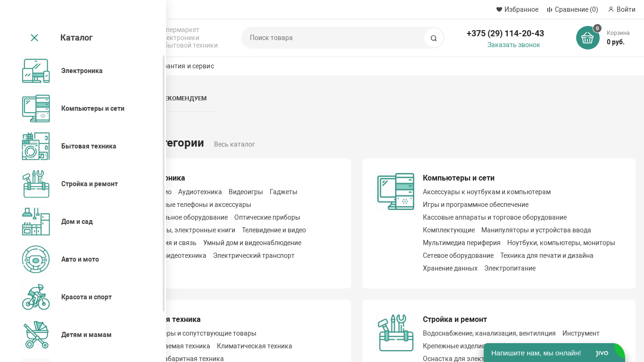This screenshot has width=644, height=362.
Task: Open Кассовые аппараты и торговое оборудование
Action: [495, 217]
